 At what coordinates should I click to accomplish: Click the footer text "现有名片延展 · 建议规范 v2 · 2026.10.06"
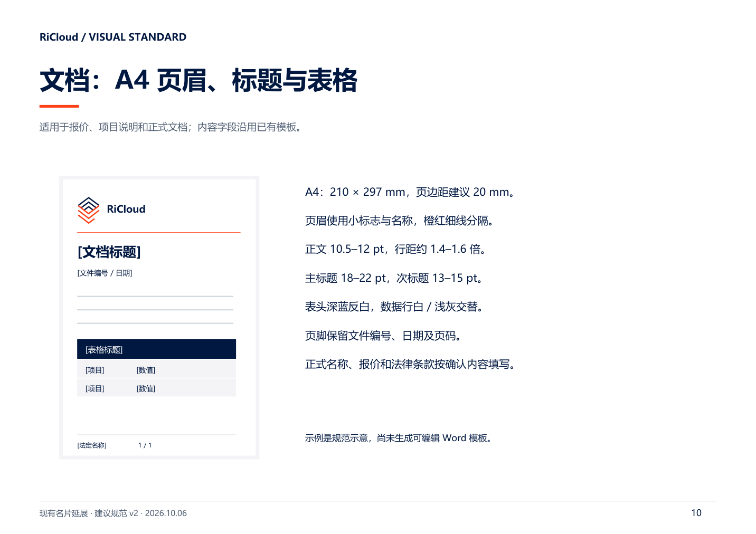[113, 513]
